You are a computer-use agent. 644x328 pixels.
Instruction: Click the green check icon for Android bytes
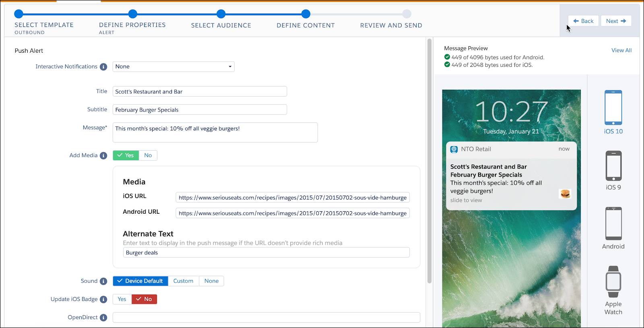click(x=447, y=57)
